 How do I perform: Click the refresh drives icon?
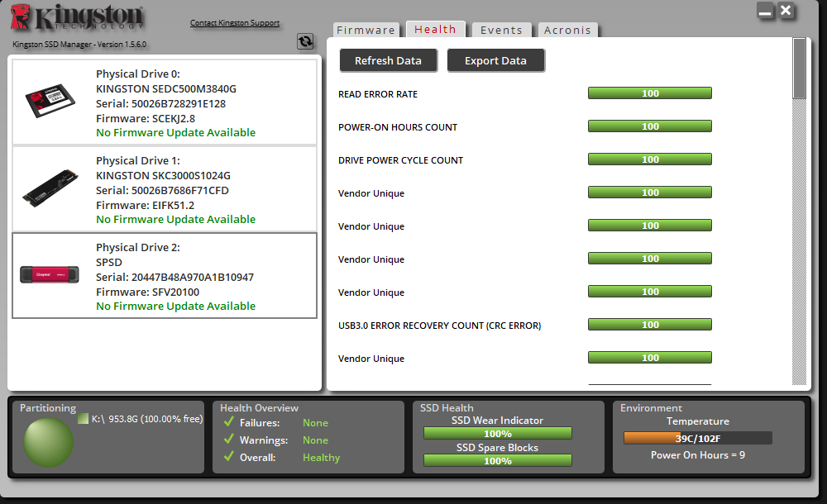[305, 41]
